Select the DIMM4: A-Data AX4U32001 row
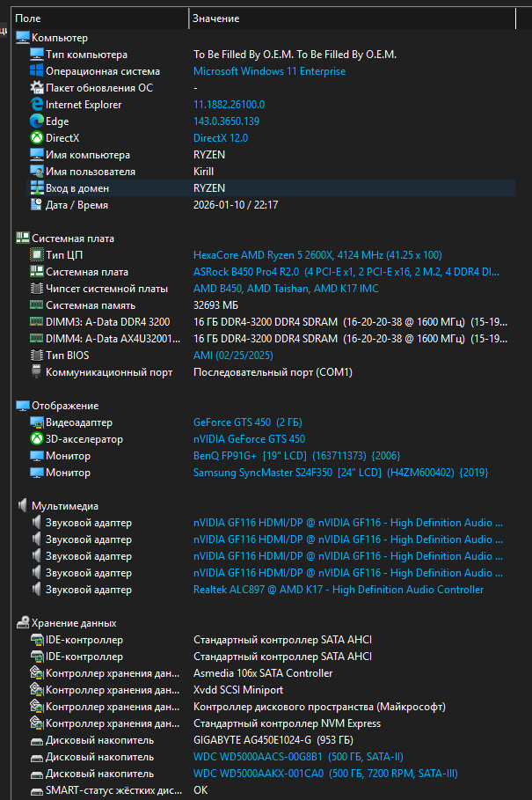The height and width of the screenshot is (800, 532). [271, 338]
